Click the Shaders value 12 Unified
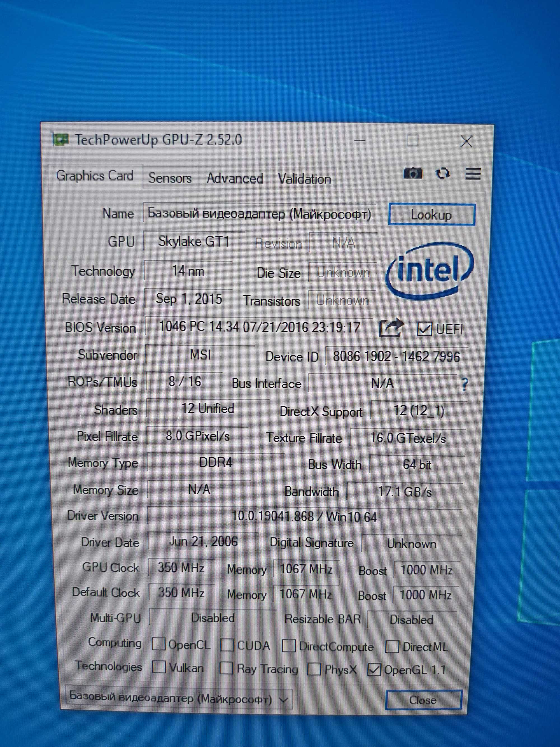The width and height of the screenshot is (560, 747). coord(207,409)
